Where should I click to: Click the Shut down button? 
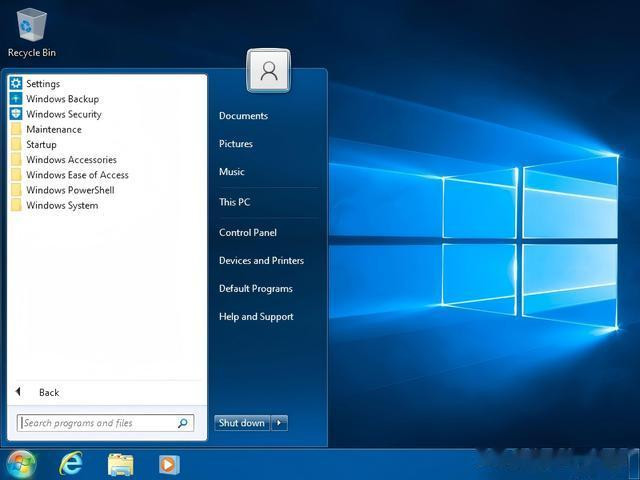[x=242, y=423]
